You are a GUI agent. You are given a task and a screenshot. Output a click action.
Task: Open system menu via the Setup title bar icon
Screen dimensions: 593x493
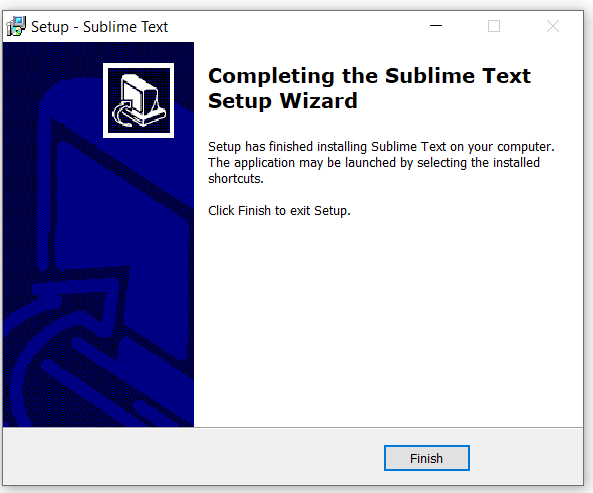pos(16,26)
